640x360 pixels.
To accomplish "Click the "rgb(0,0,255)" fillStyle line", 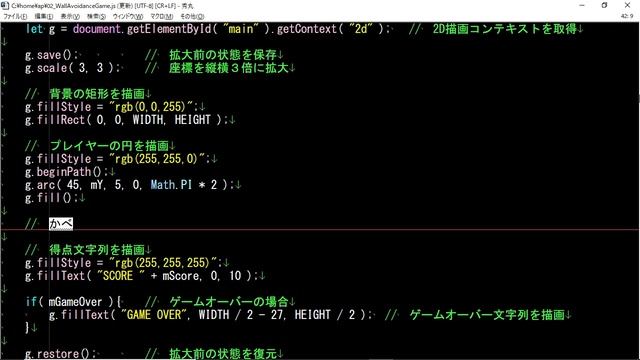I will coord(115,107).
